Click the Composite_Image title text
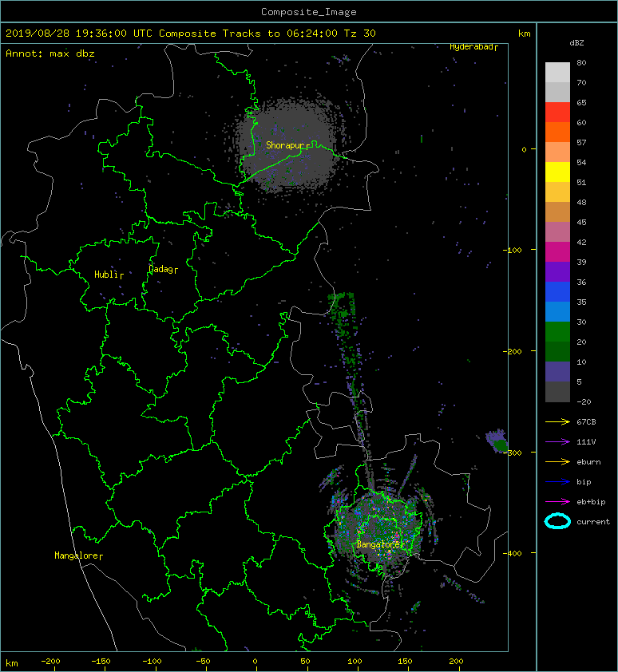This screenshot has height=672, width=618. pyautogui.click(x=309, y=12)
